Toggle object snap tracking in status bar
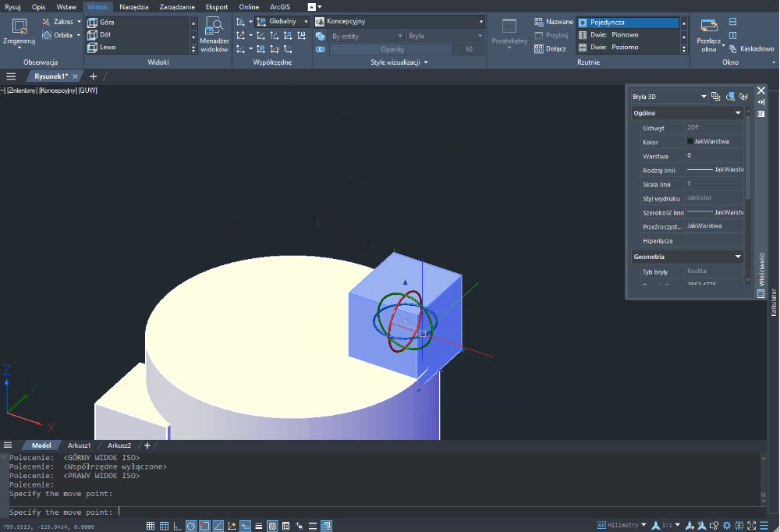This screenshot has width=780, height=532. pos(218,526)
